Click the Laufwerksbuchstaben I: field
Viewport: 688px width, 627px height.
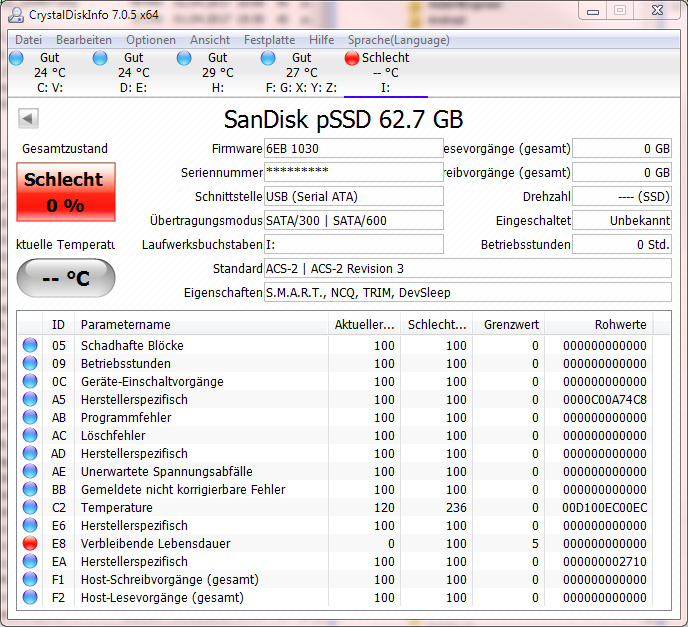(x=354, y=244)
